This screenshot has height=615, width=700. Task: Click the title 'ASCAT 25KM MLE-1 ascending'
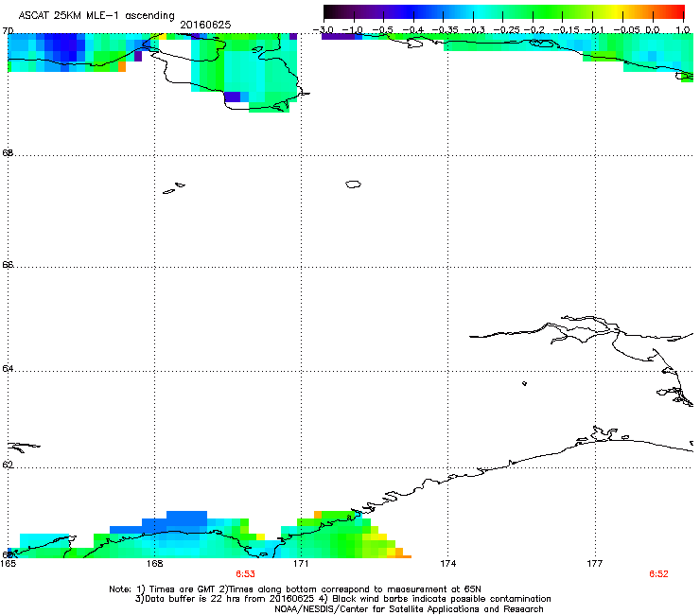tap(96, 16)
